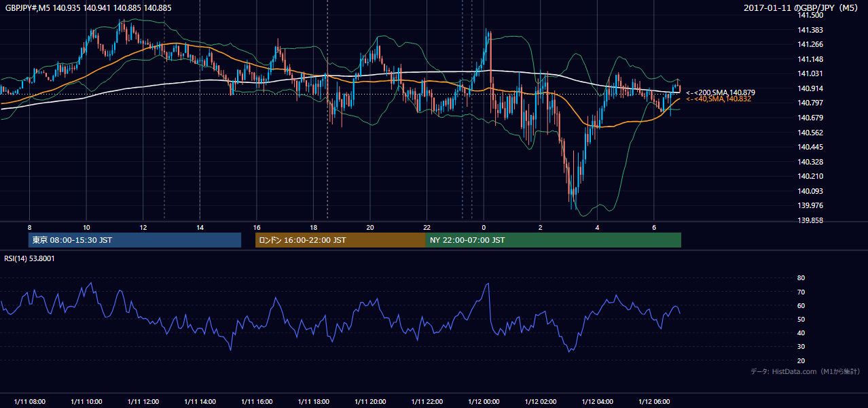
Task: Click the RSI 80 level label
Action: point(801,278)
